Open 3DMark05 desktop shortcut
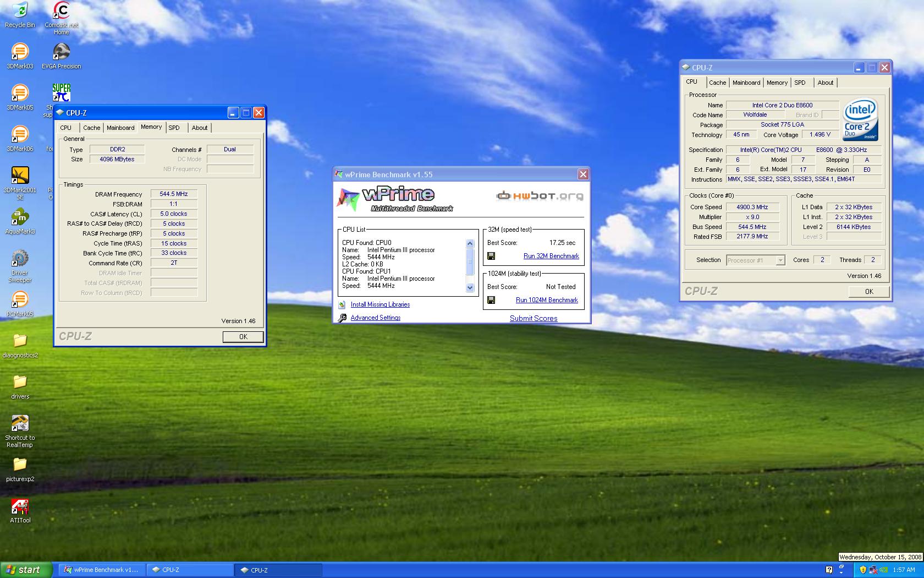924x578 pixels. [x=20, y=97]
